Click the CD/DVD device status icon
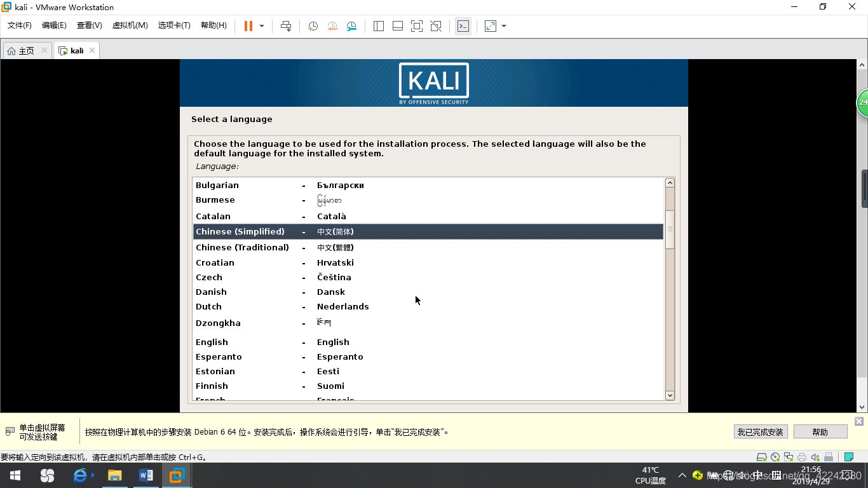This screenshot has height=488, width=868. tap(775, 457)
